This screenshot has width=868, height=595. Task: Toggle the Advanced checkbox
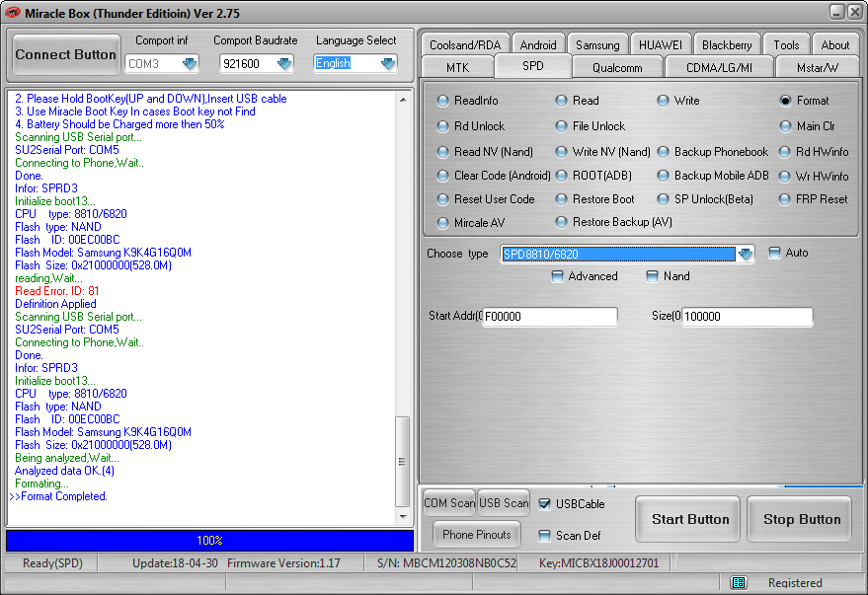(557, 276)
